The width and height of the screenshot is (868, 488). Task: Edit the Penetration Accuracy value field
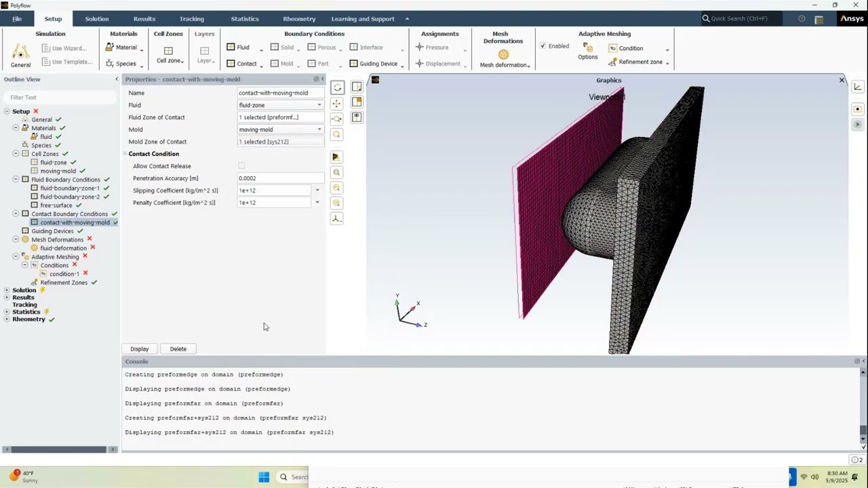click(280, 178)
